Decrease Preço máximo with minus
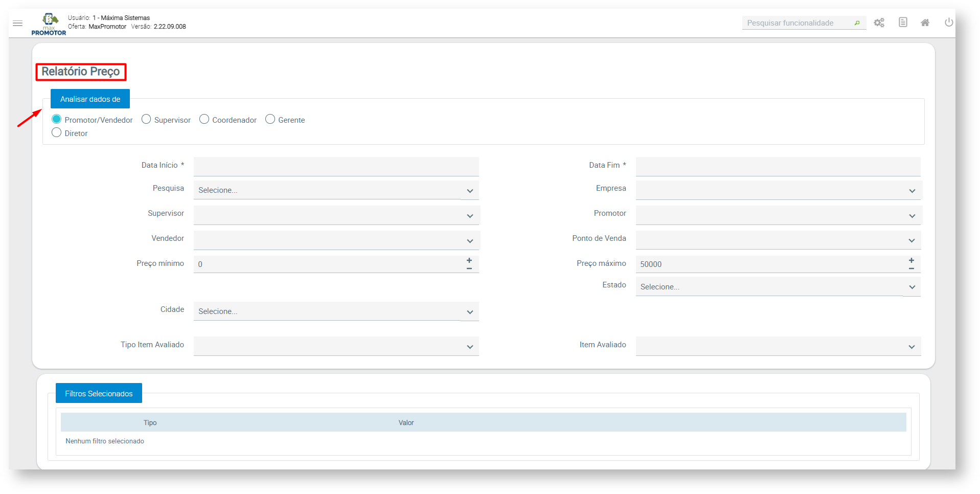This screenshot has height=494, width=980. (x=911, y=268)
